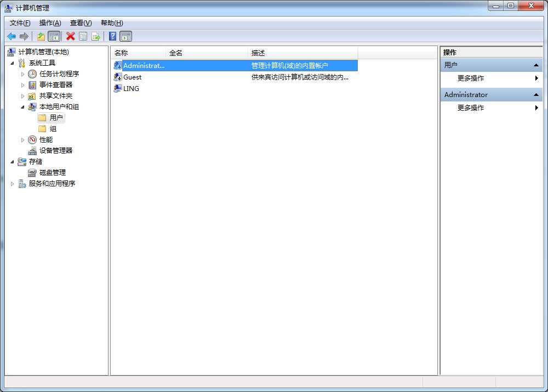Click the red Delete toolbar icon
The height and width of the screenshot is (392, 548).
(71, 36)
